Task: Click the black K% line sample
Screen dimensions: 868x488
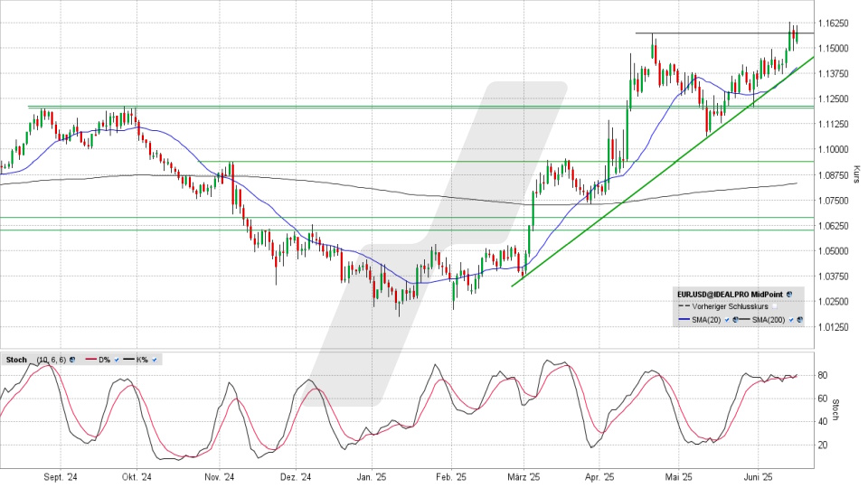Action: pyautogui.click(x=129, y=359)
